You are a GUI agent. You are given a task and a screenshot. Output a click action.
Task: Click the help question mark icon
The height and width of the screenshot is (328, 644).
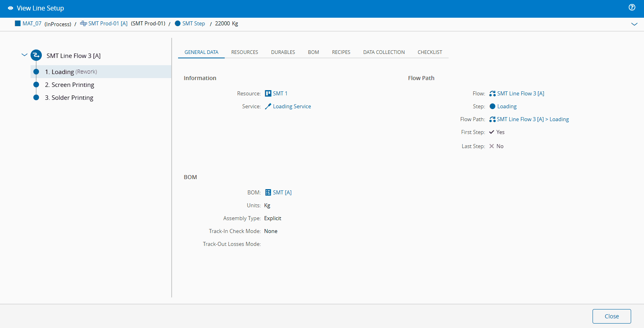(x=632, y=7)
